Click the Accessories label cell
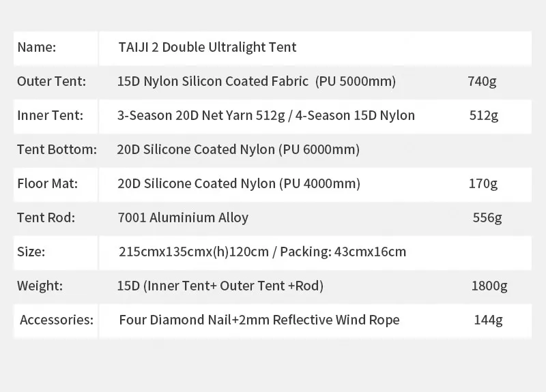Viewport: 546px width, 392px height. tap(56, 321)
